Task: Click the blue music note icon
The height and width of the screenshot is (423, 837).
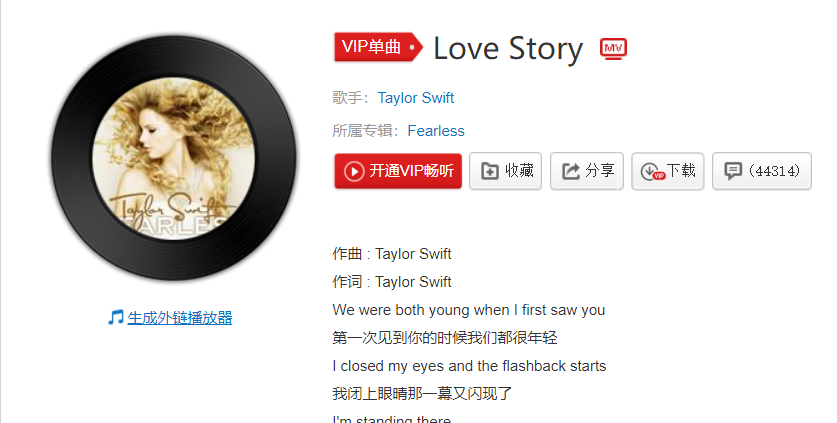Action: (115, 317)
